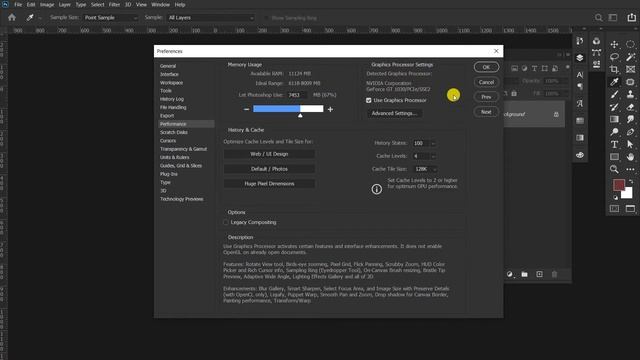Screen dimensions: 640x360
Task: Click the plus to increase memory usage
Action: [x=330, y=109]
